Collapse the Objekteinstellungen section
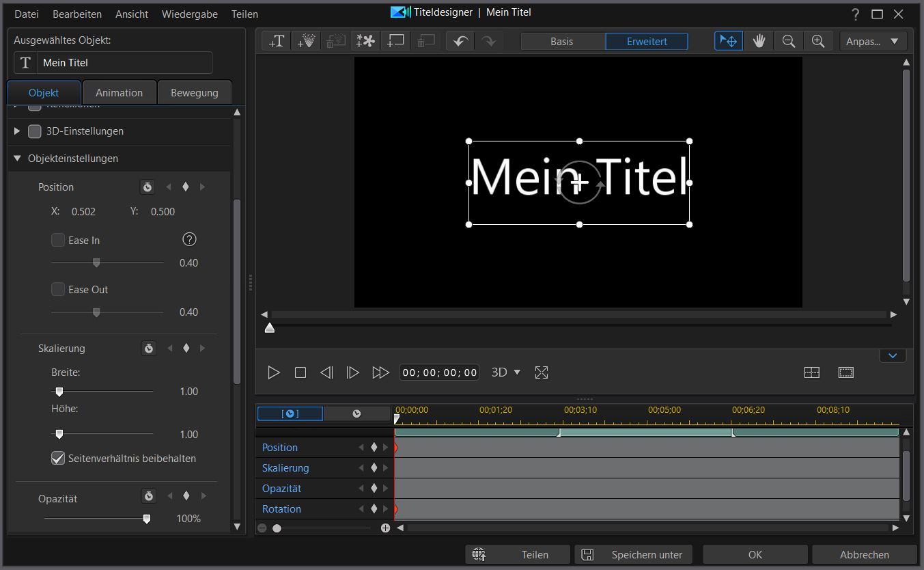The image size is (924, 570). (x=17, y=158)
